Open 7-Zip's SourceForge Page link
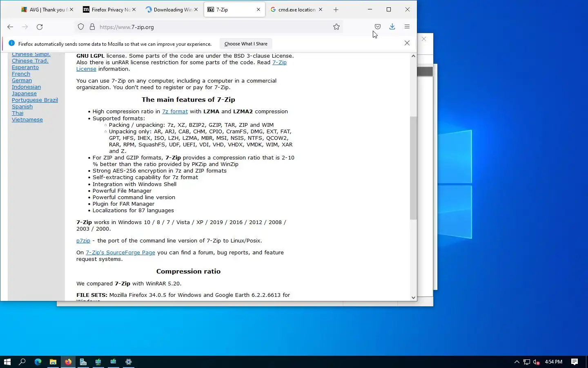This screenshot has height=368, width=588. pos(120,253)
